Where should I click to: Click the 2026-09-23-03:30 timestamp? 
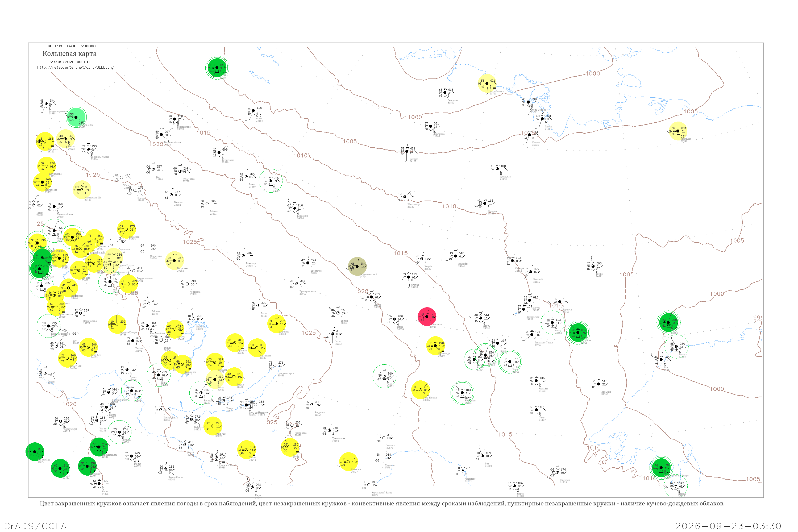coord(729,526)
